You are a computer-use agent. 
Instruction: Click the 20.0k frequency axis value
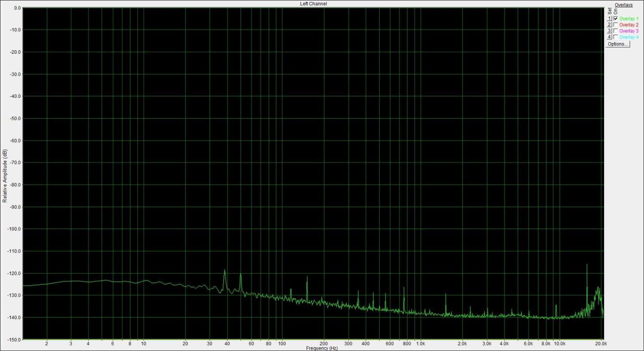pos(601,344)
